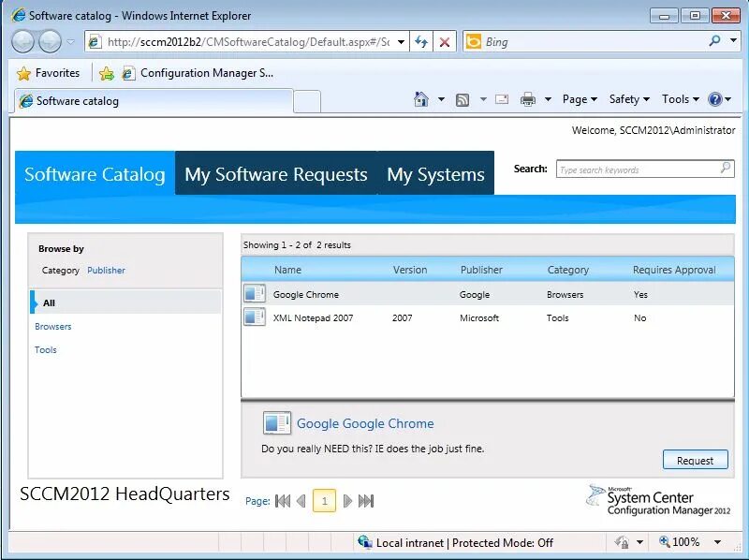The image size is (749, 560).
Task: Open the Favorites star button
Action: tap(48, 73)
